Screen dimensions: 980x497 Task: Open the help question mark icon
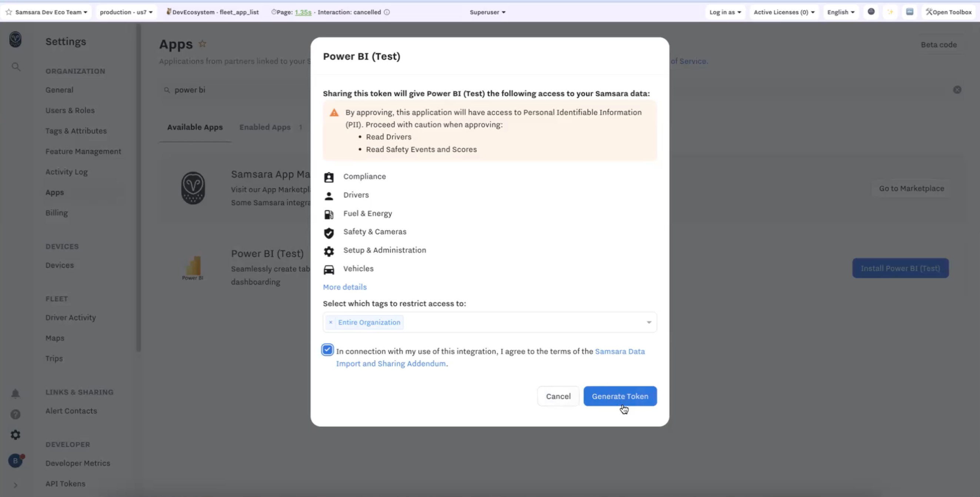tap(15, 414)
